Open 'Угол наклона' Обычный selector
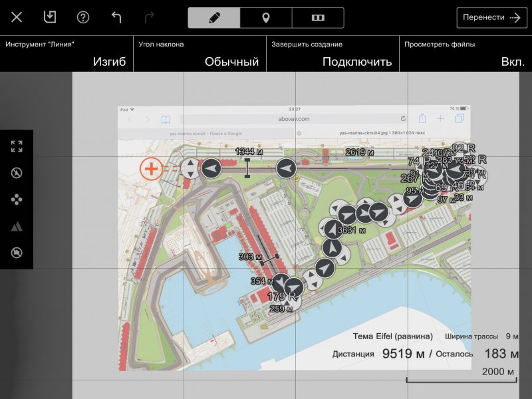The image size is (532, 399). 199,54
